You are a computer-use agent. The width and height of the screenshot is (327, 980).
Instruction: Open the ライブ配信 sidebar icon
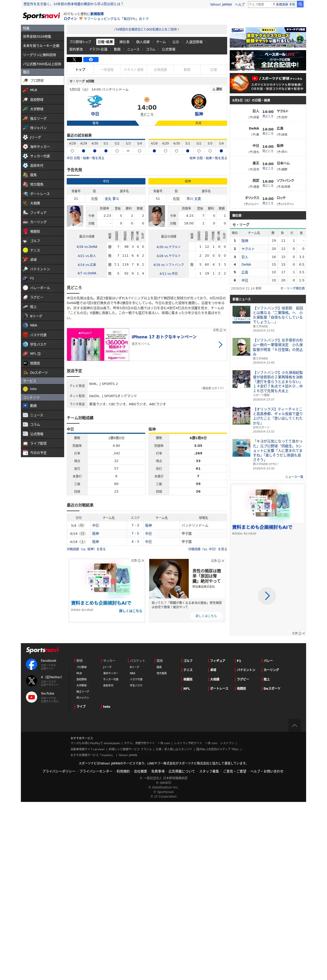[25, 444]
